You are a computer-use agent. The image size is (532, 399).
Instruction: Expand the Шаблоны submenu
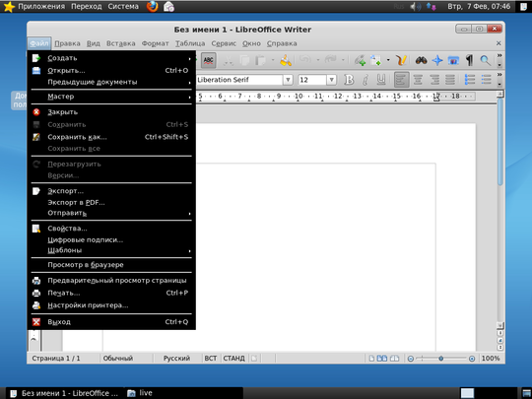coord(111,250)
